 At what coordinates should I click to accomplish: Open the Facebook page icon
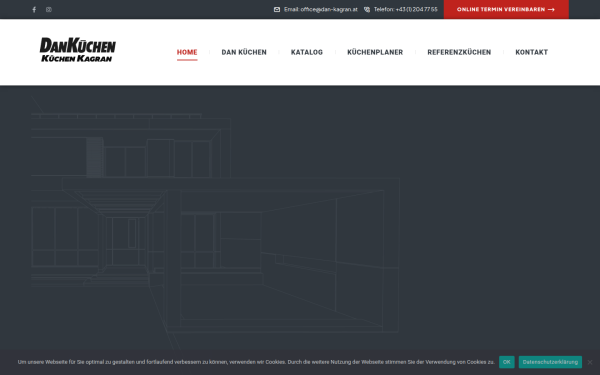(x=34, y=10)
